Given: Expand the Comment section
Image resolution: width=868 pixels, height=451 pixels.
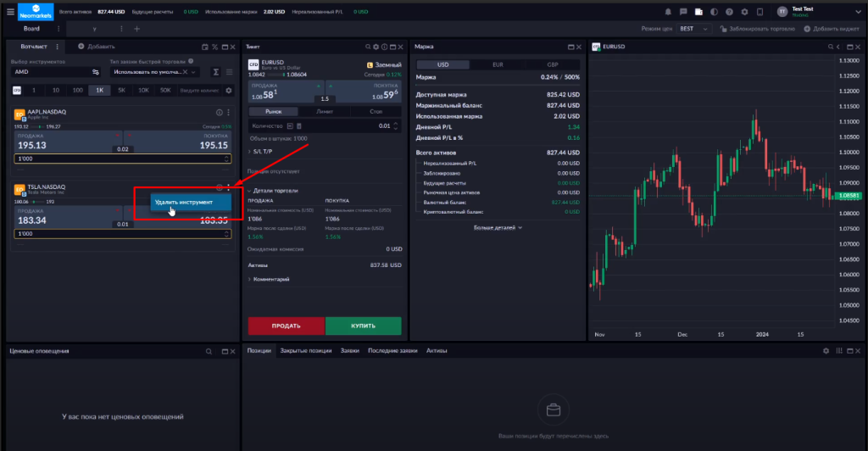Looking at the screenshot, I should (269, 280).
